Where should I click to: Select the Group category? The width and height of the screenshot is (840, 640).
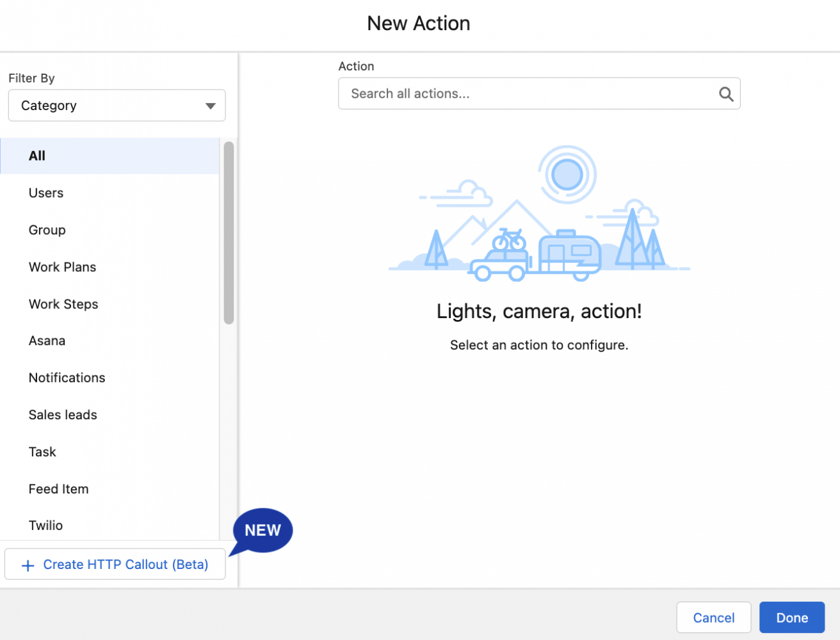click(109, 230)
